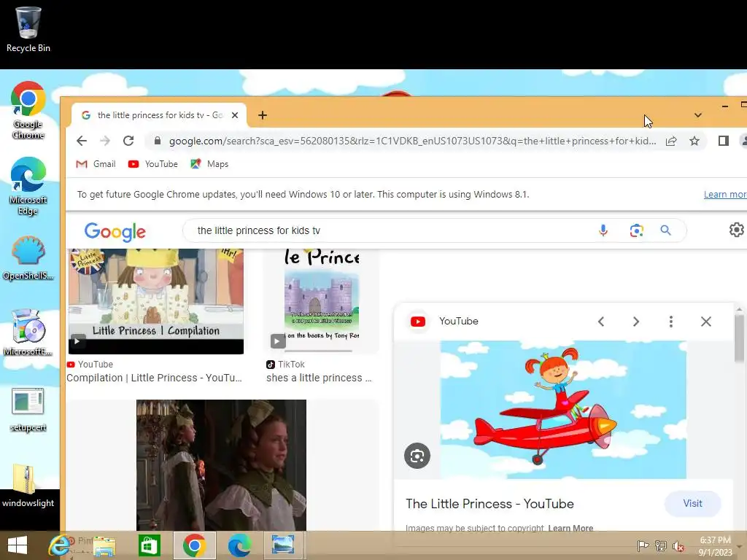The height and width of the screenshot is (560, 747).
Task: Open Microsoft Edge desktop shortcut
Action: 28,186
